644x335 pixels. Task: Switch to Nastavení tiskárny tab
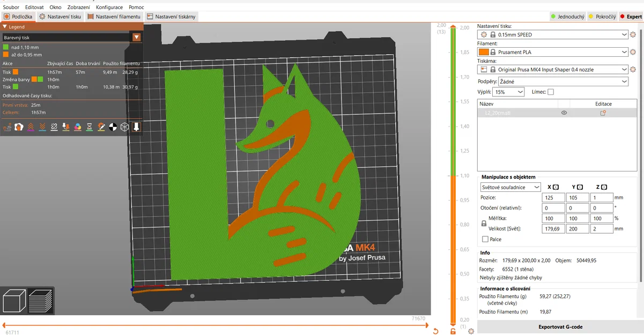[x=171, y=17]
